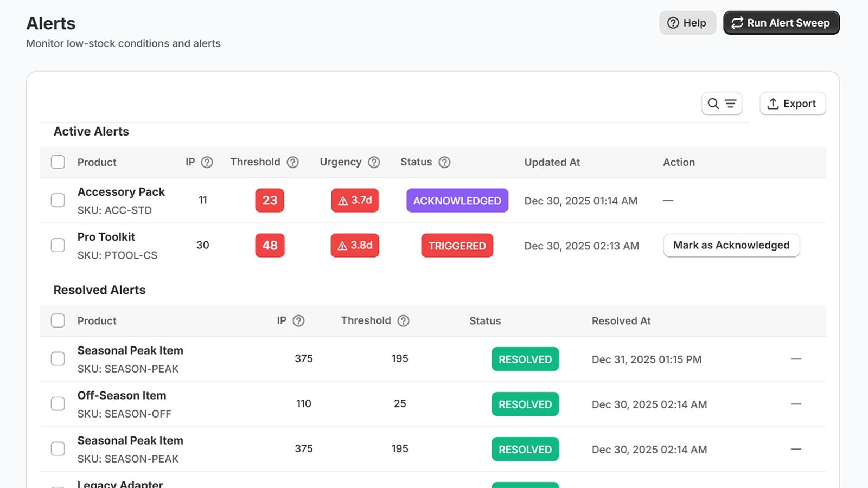Screen dimensions: 868x488
Task: Click the warning triangle on the 3.7d badge
Action: pos(342,200)
